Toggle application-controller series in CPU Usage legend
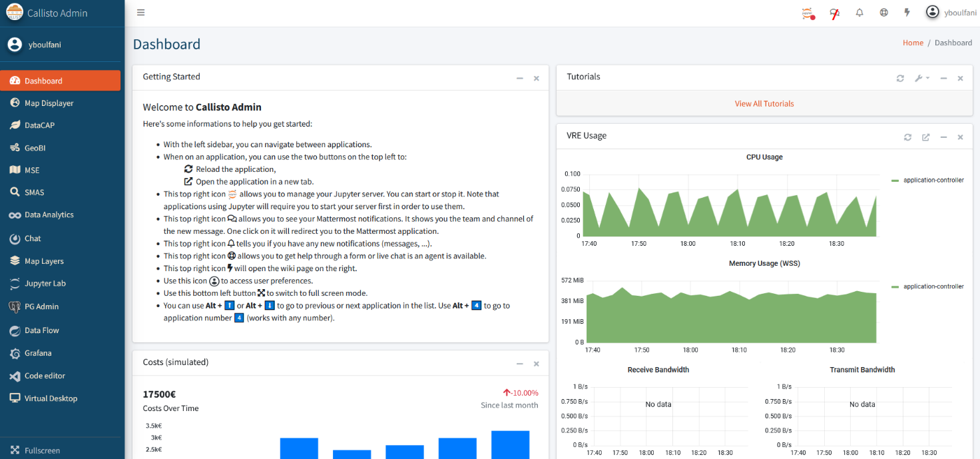 tap(927, 181)
